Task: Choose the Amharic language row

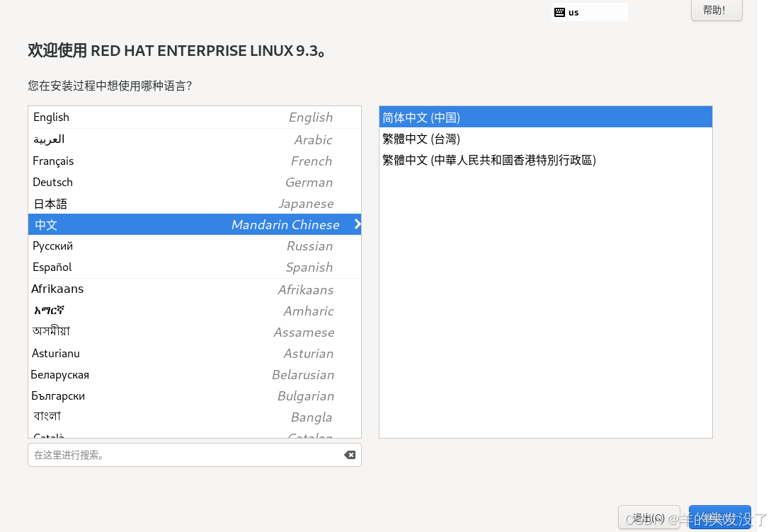Action: pyautogui.click(x=195, y=311)
